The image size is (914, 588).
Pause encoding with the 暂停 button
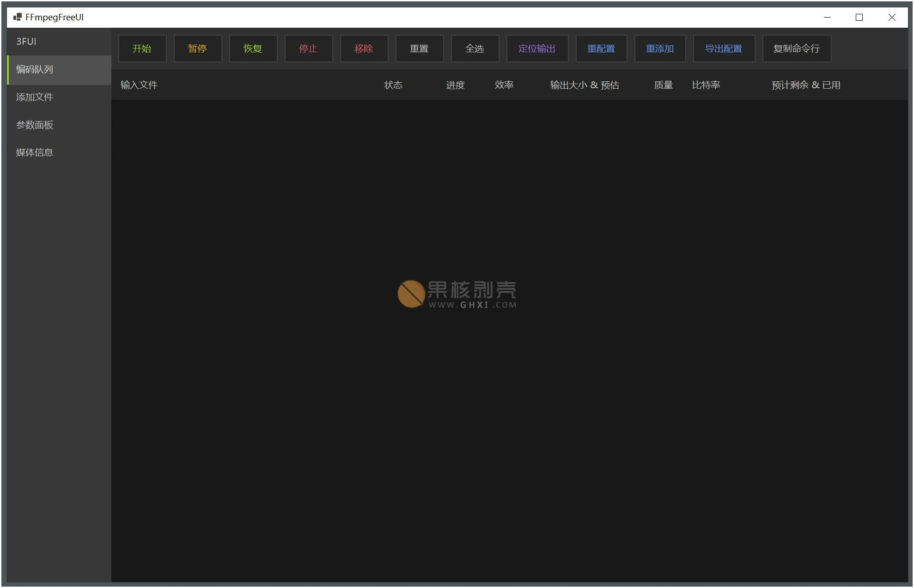[x=197, y=48]
